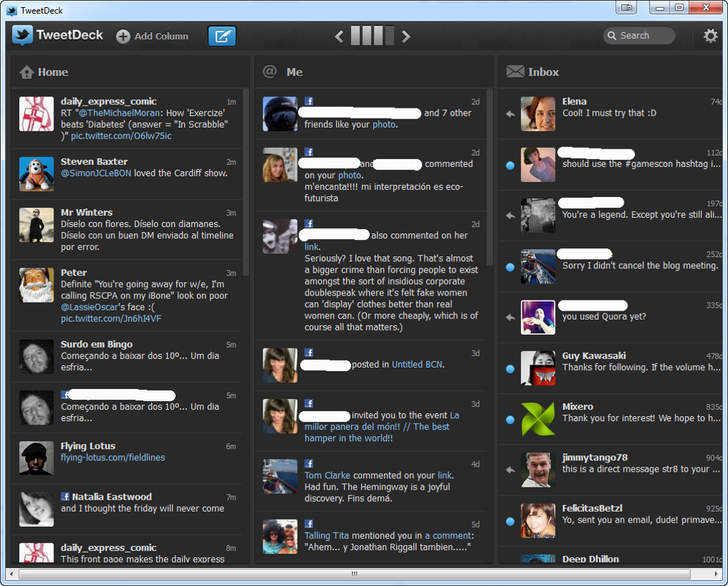
Task: Toggle the unread dot on FelicitasBetzl's message
Action: [510, 522]
